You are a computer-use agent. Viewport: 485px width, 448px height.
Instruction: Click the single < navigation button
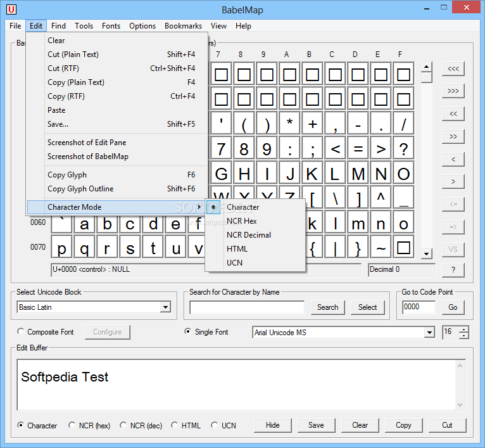tap(453, 159)
